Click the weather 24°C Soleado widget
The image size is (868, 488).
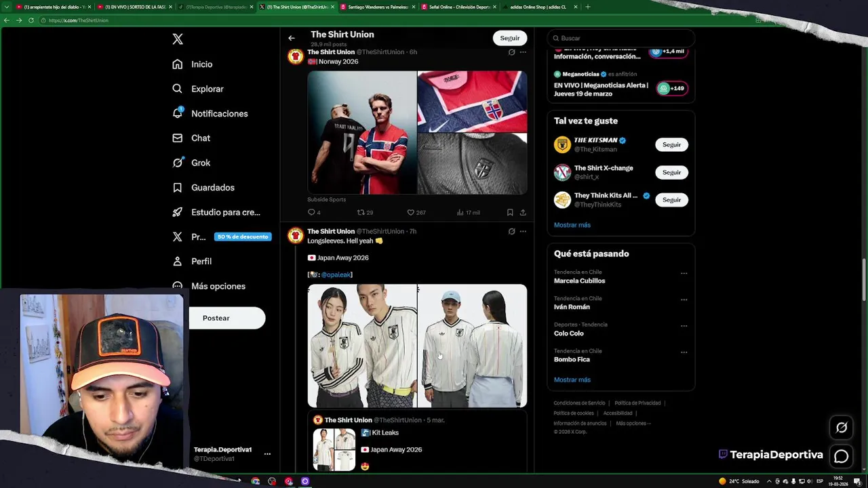pyautogui.click(x=739, y=481)
